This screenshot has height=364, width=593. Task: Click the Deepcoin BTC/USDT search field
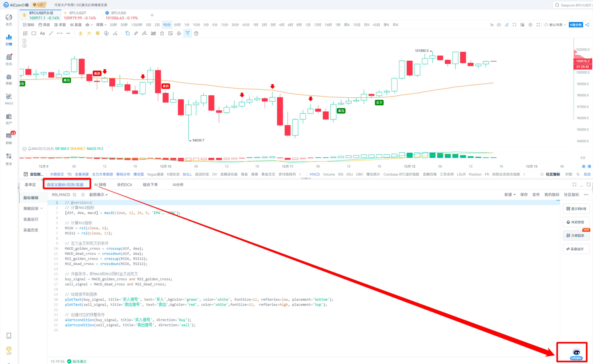tap(573, 5)
